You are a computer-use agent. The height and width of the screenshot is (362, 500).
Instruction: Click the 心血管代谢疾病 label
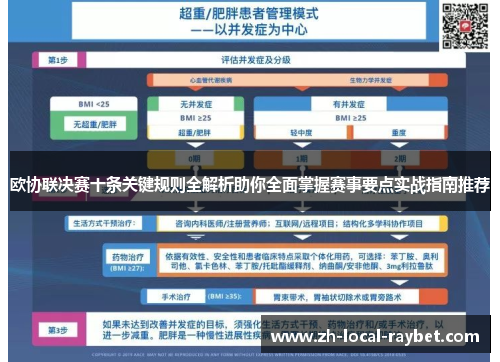click(211, 80)
